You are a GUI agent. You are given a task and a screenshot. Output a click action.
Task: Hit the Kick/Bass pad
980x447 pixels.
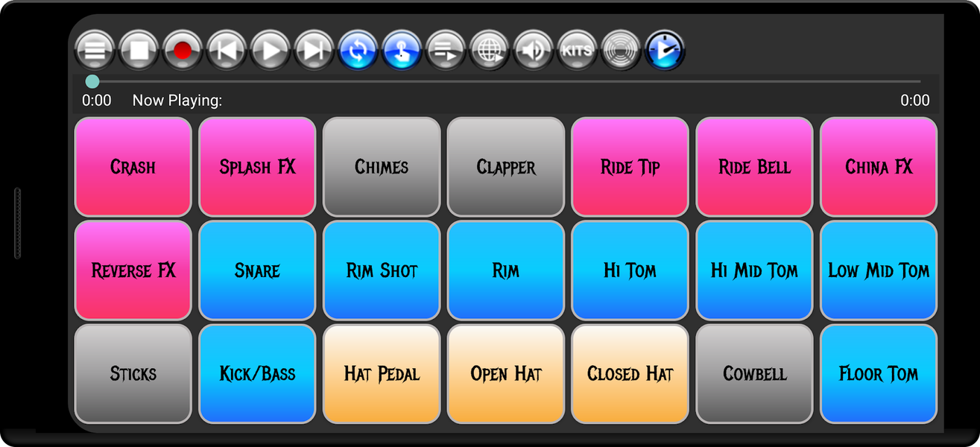pyautogui.click(x=257, y=374)
